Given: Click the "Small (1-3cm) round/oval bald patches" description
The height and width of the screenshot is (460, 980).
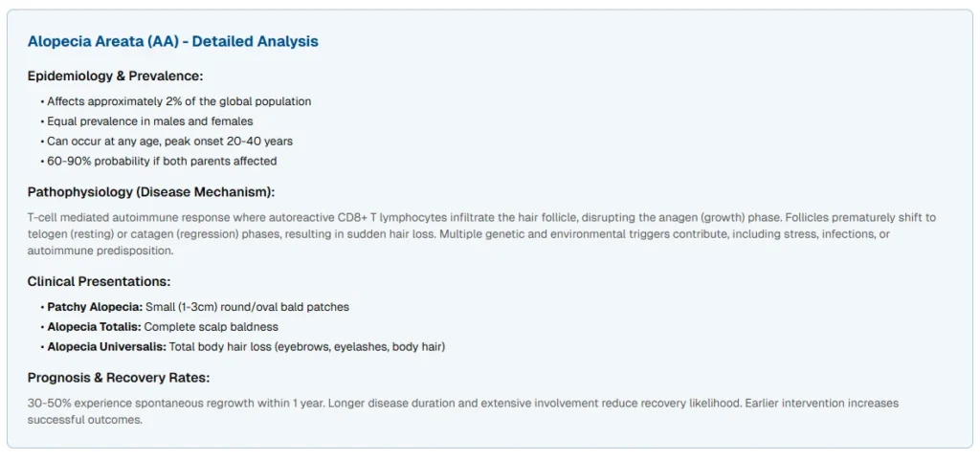Looking at the screenshot, I should pos(247,307).
